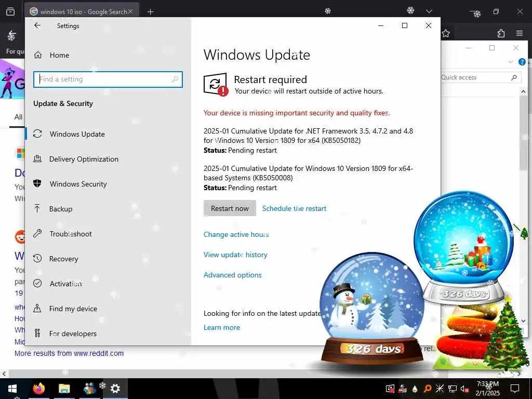Expand the Explorer ribbon chevron
This screenshot has width=532, height=399.
click(510, 62)
